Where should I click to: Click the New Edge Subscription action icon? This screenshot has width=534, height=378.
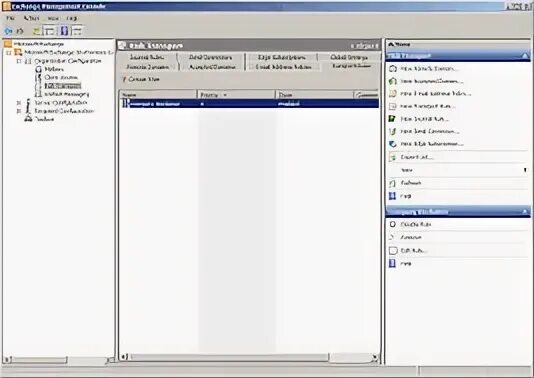(x=393, y=144)
